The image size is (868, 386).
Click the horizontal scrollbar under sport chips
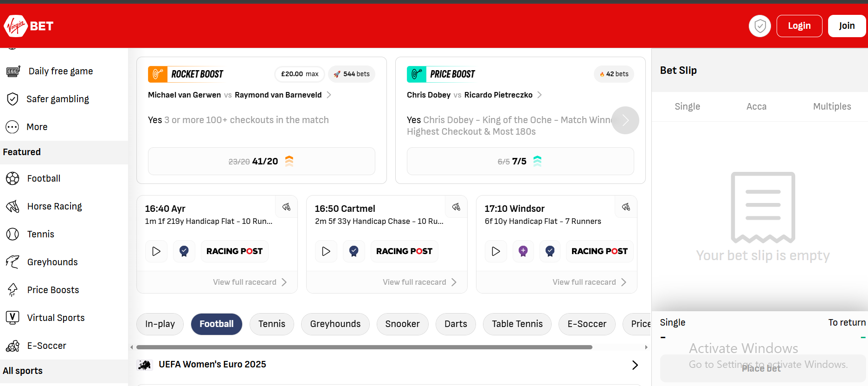coord(364,347)
